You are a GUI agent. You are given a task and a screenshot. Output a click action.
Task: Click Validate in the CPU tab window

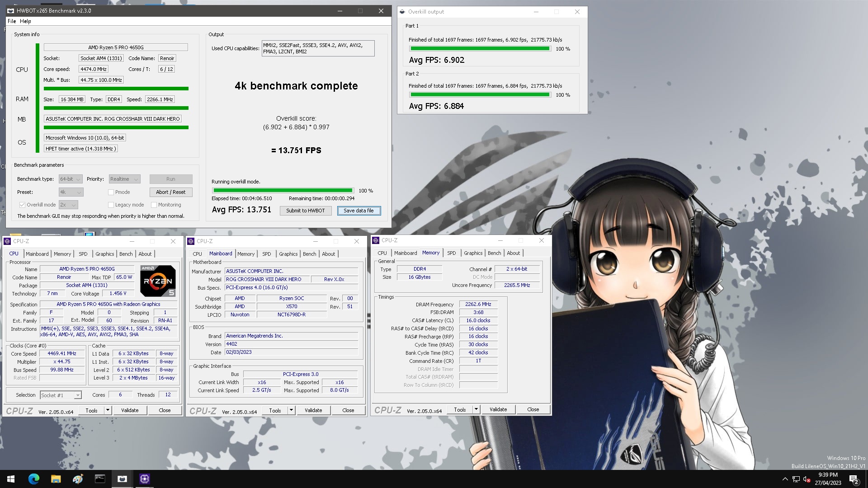pyautogui.click(x=130, y=410)
